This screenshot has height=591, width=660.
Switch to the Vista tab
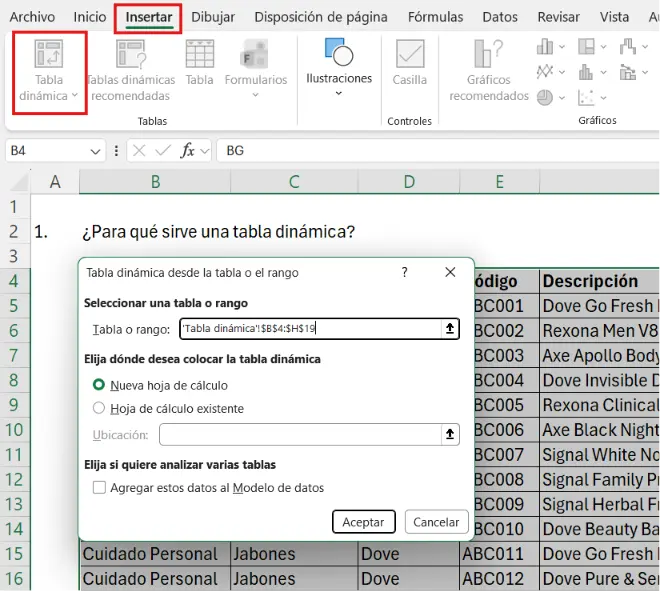click(x=614, y=17)
